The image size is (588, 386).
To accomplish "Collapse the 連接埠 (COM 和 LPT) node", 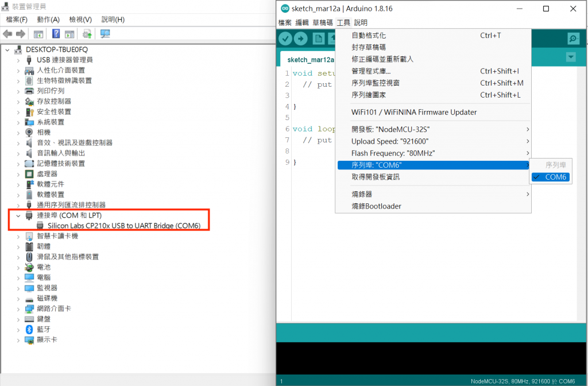I will pos(18,216).
